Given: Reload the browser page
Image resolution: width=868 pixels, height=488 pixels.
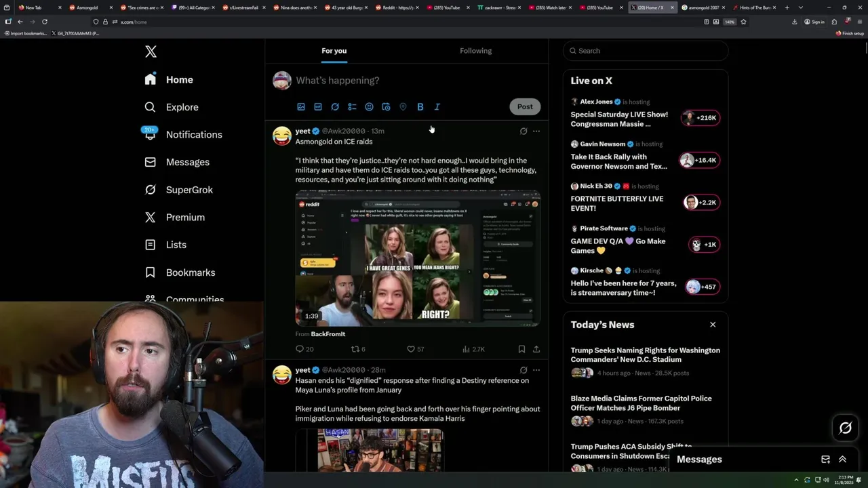Looking at the screenshot, I should 45,22.
